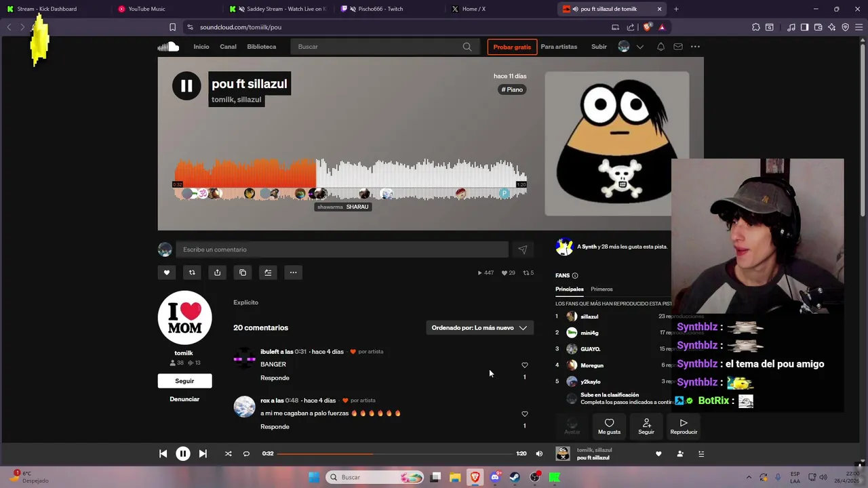Open the browser hamburger menu
868x488 pixels.
click(859, 27)
